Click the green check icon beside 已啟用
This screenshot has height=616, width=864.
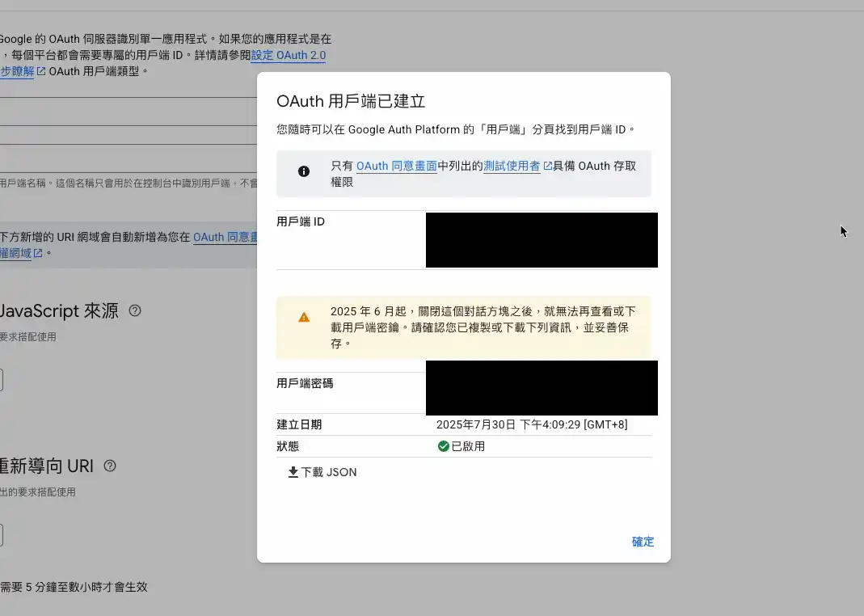point(443,446)
